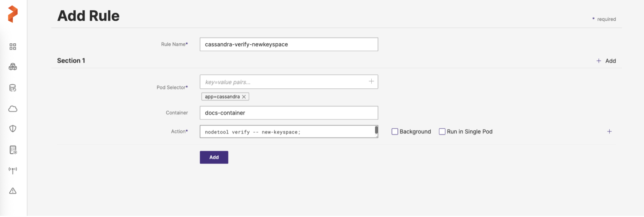Add a new section via Add link
The width and height of the screenshot is (644, 217).
tap(606, 61)
